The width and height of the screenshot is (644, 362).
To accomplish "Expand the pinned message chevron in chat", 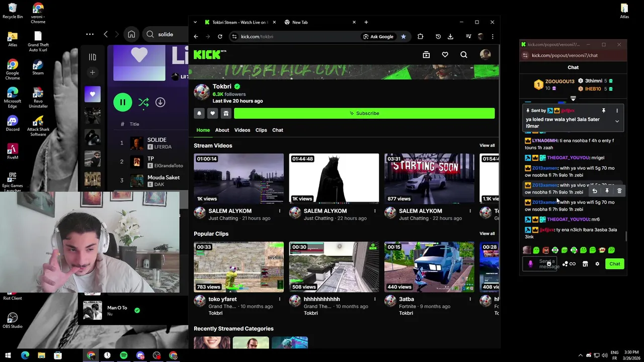I will pos(617,121).
